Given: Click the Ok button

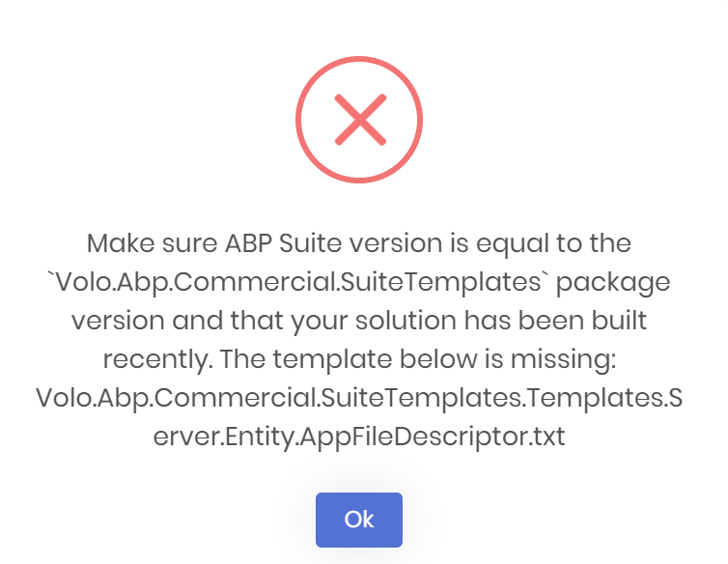Looking at the screenshot, I should [358, 520].
